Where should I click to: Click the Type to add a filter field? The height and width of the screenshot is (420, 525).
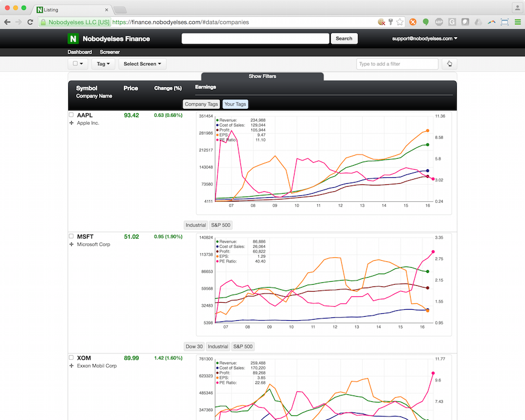397,64
